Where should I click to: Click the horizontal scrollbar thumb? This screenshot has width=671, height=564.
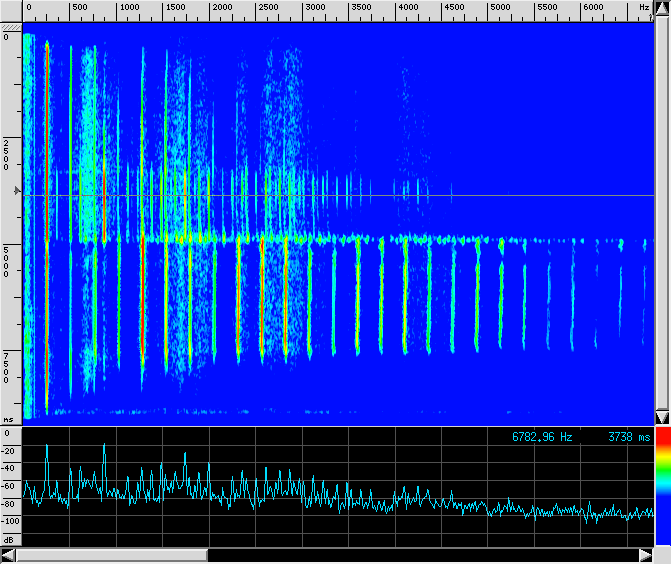[111, 555]
